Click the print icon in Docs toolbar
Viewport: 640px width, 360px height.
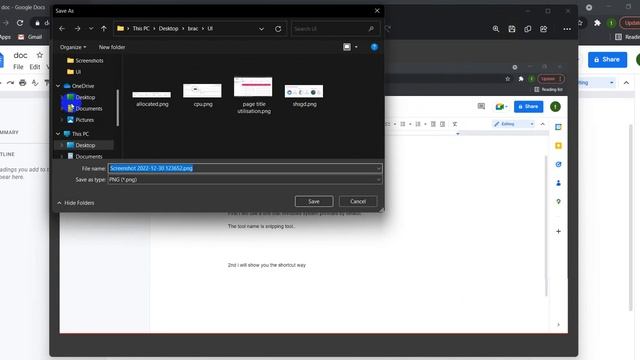tap(22, 83)
